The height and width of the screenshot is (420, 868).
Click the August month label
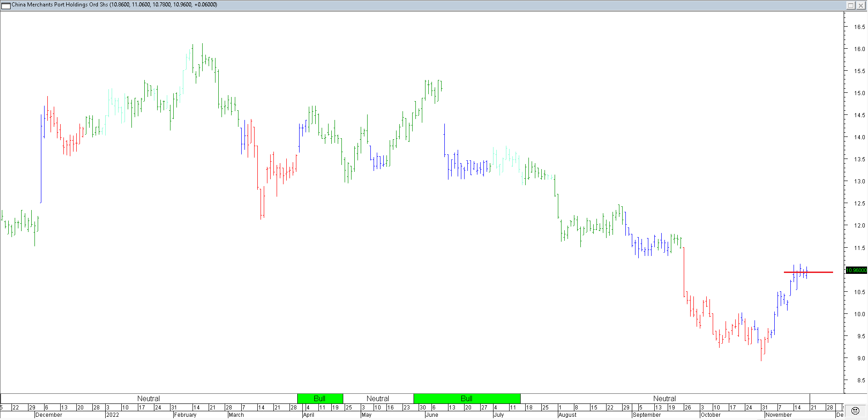(567, 415)
